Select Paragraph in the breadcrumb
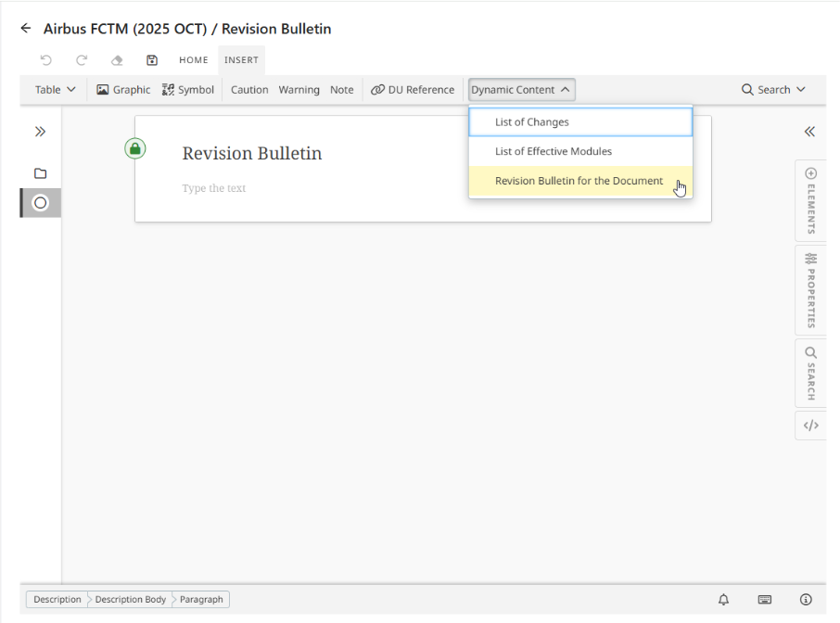The width and height of the screenshot is (840, 623). [201, 600]
